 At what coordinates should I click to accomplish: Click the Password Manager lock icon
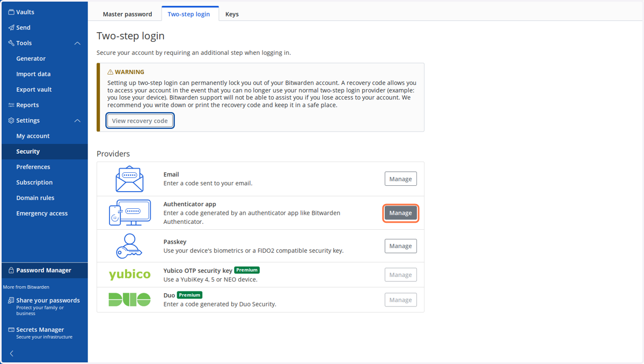coord(11,271)
